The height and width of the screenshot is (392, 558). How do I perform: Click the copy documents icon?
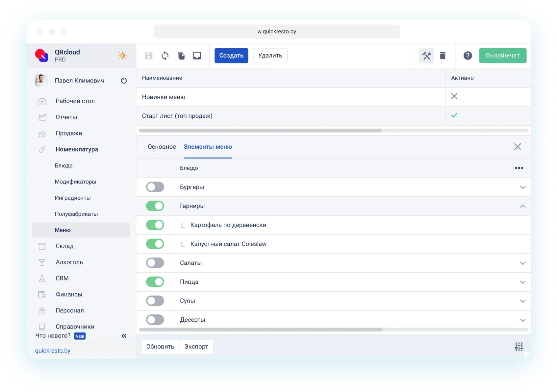tap(181, 56)
